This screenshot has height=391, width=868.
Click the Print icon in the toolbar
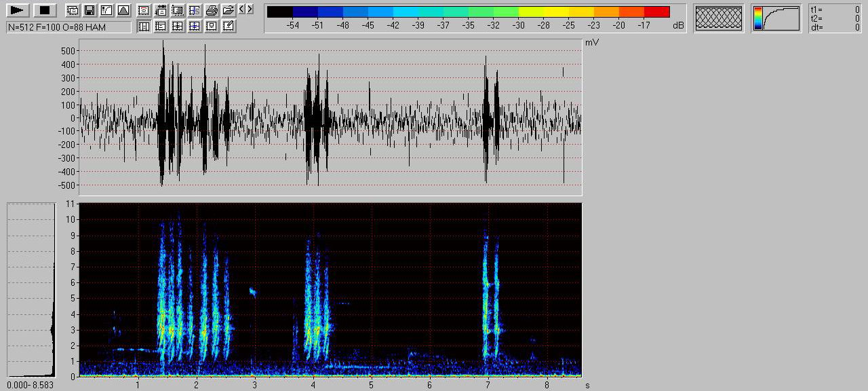point(212,10)
